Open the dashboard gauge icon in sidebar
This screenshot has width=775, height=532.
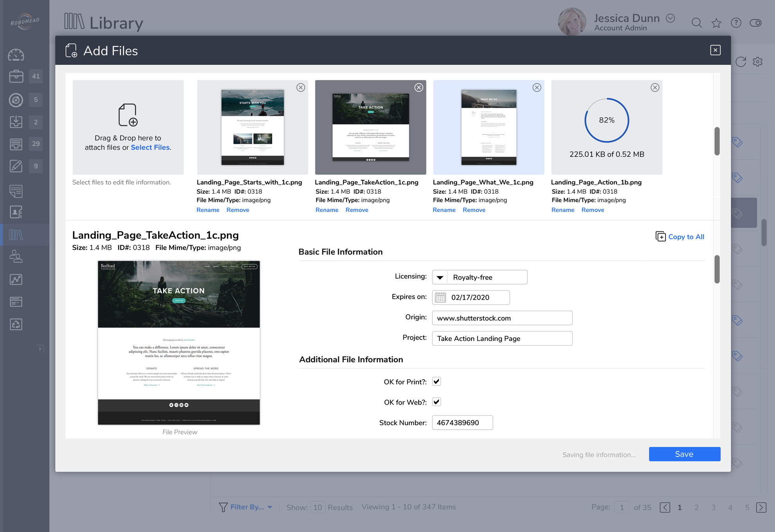16,55
